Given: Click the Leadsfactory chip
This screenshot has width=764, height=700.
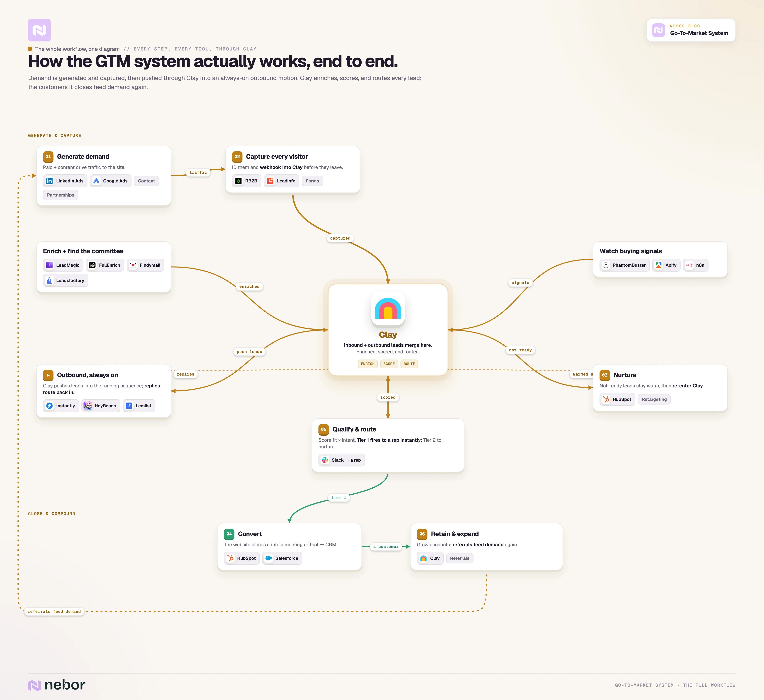Looking at the screenshot, I should [x=66, y=280].
